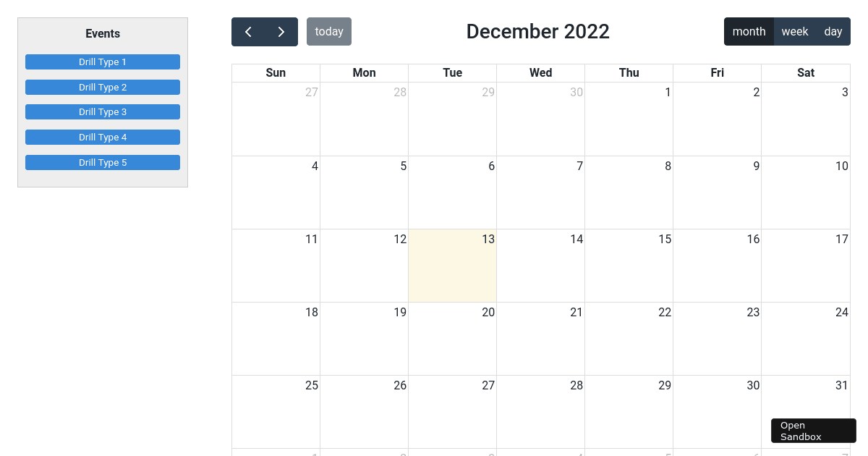868x456 pixels.
Task: Click the date number 20
Action: point(488,312)
